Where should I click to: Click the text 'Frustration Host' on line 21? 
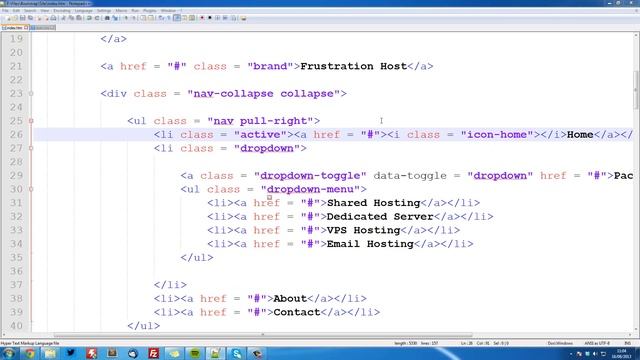(x=353, y=66)
